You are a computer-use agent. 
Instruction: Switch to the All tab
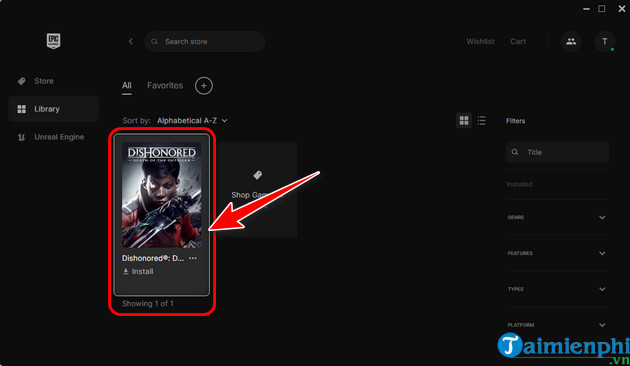(127, 86)
